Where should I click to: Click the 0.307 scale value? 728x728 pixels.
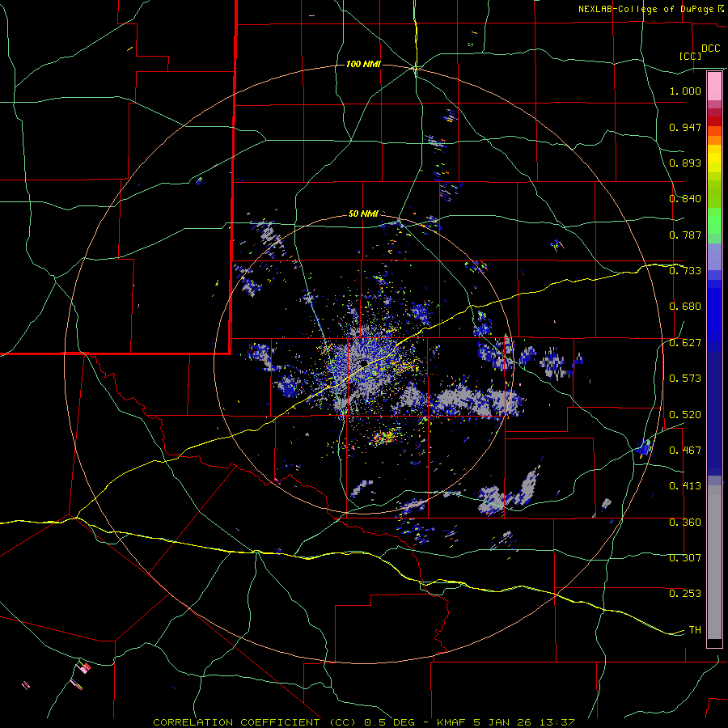click(685, 558)
